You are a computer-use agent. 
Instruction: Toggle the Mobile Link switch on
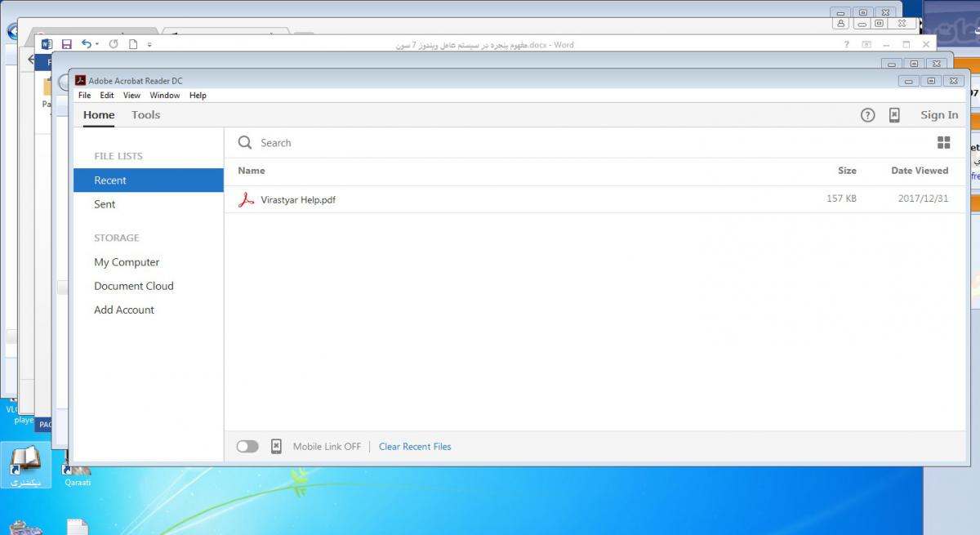tap(247, 447)
